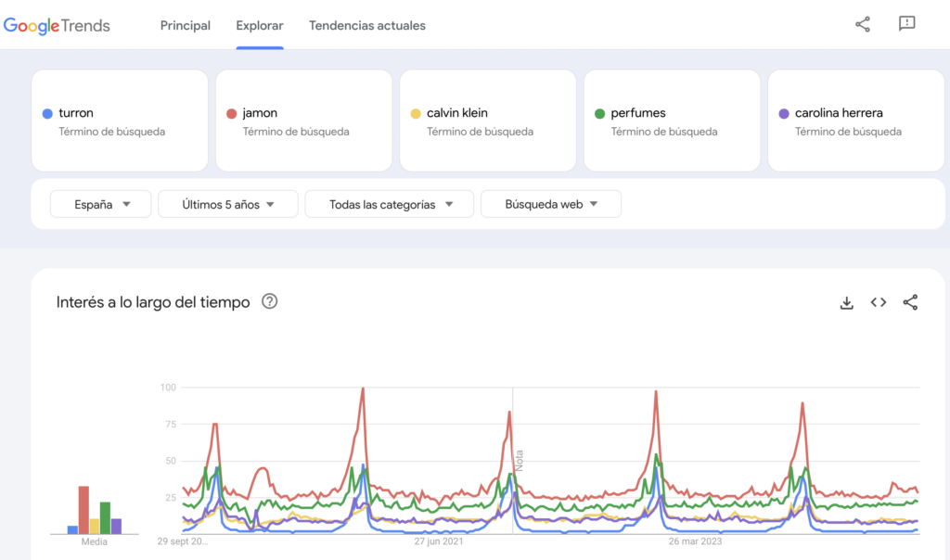
Task: Change the Últimos 5 años time range
Action: [x=228, y=204]
